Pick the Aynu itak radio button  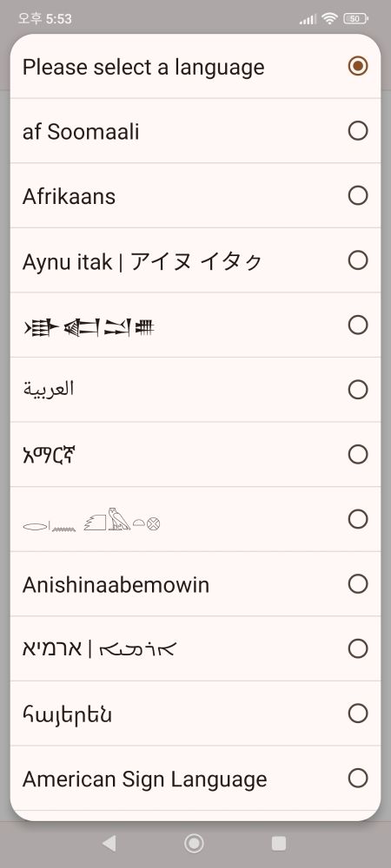coord(358,260)
